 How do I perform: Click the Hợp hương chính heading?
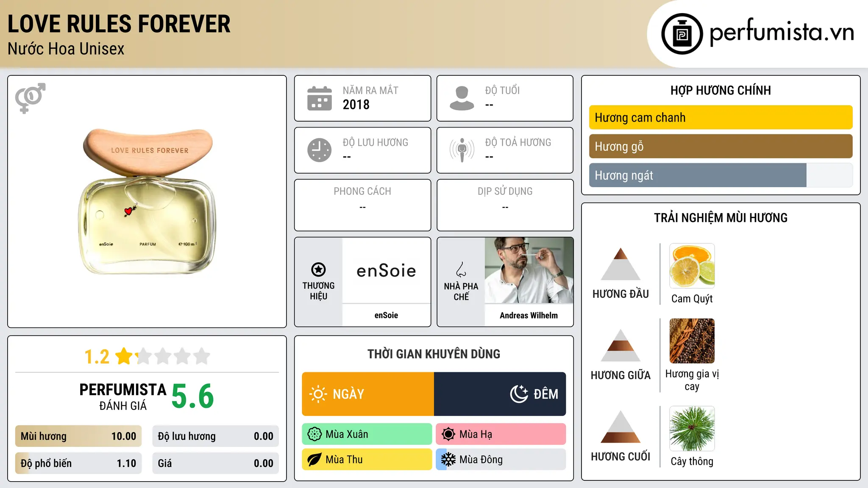pos(721,90)
